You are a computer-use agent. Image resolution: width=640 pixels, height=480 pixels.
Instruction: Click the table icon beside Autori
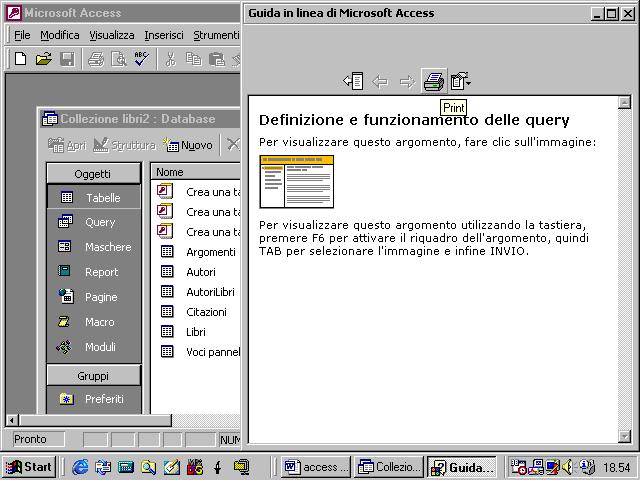click(167, 271)
